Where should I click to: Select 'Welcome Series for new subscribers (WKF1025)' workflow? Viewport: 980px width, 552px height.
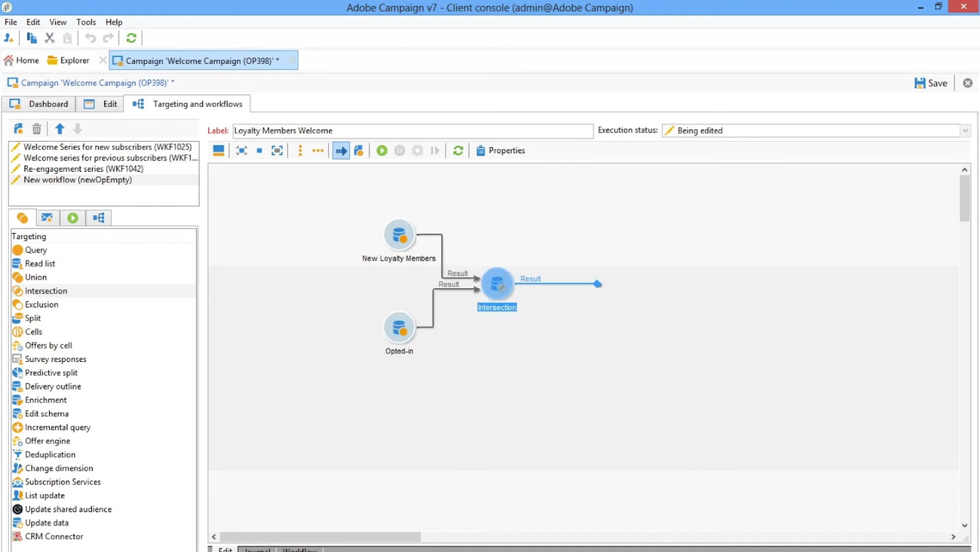click(x=104, y=147)
